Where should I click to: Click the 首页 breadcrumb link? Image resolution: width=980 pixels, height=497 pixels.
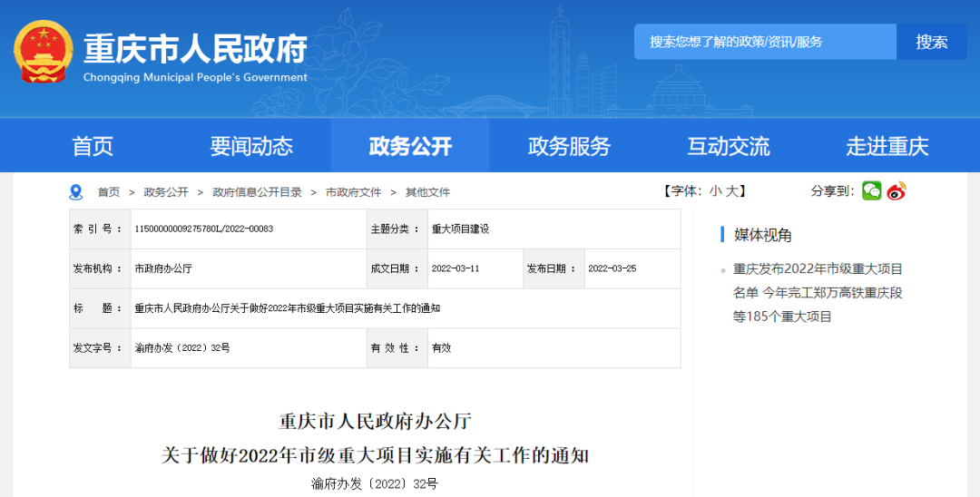[x=109, y=192]
